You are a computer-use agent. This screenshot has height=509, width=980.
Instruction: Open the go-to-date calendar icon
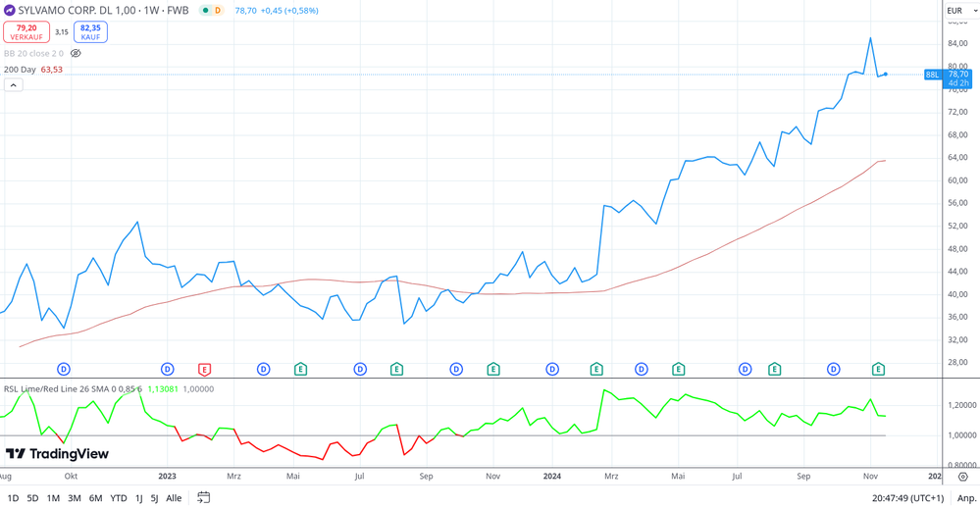coord(203,498)
